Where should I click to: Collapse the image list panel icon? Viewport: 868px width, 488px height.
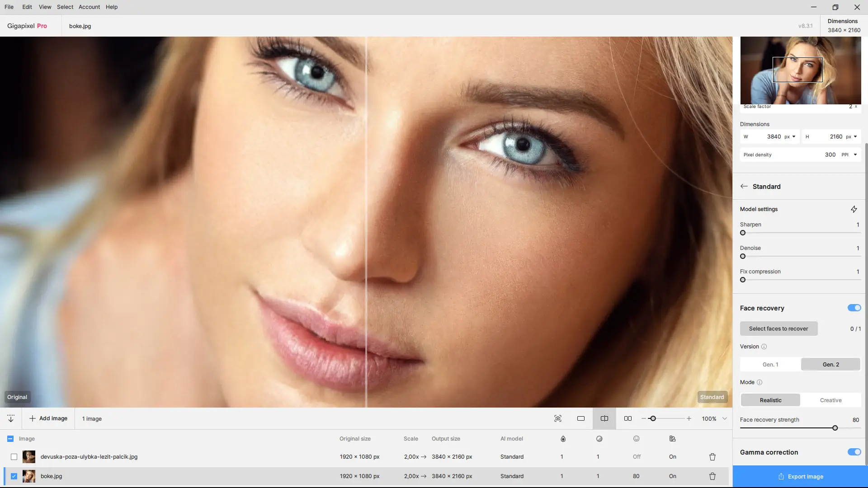[11, 418]
